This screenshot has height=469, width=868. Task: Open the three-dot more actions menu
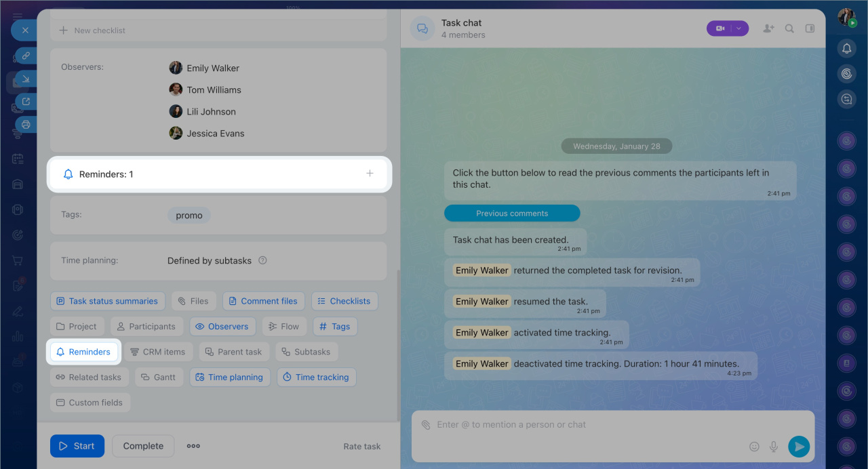(x=193, y=446)
